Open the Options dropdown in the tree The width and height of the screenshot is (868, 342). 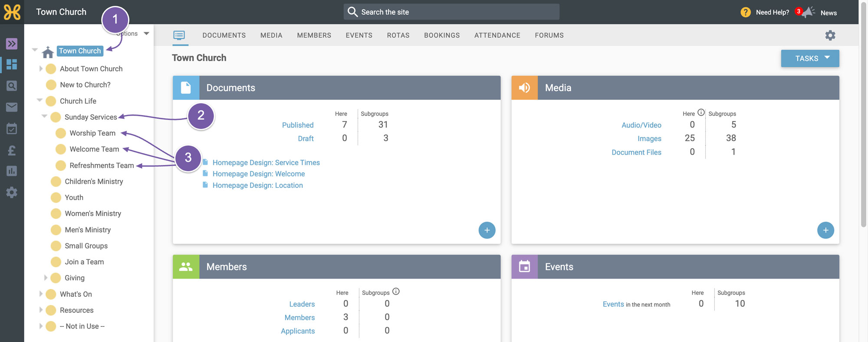tap(134, 33)
